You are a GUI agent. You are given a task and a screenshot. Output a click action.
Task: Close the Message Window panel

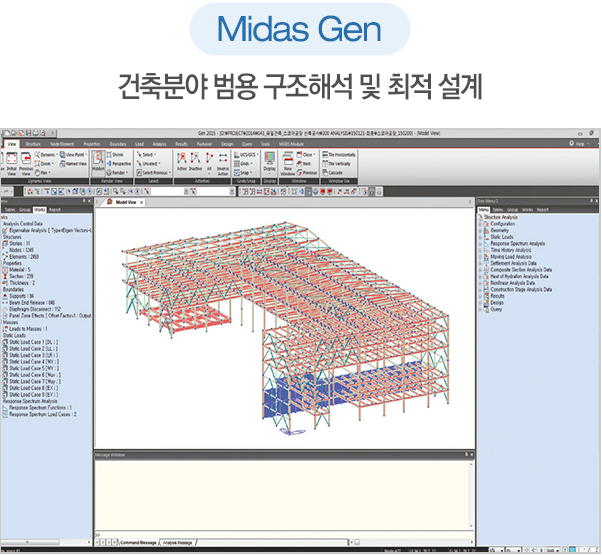tap(472, 455)
